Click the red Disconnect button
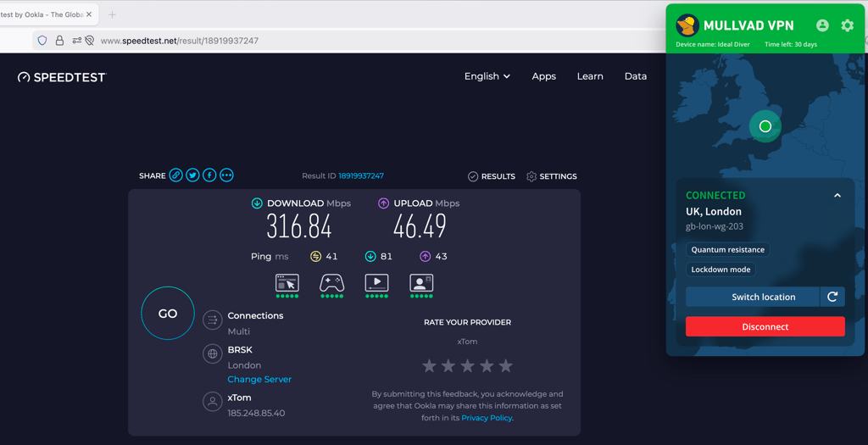 click(765, 326)
